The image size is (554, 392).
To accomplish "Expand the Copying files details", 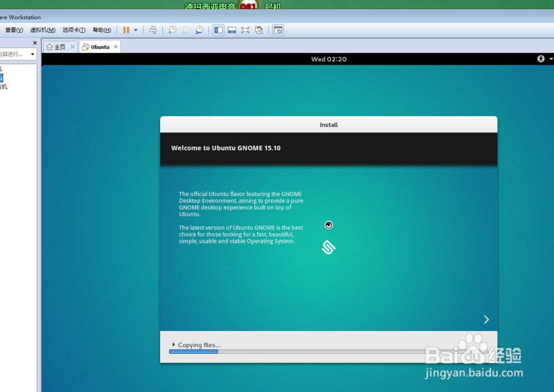I will 174,344.
